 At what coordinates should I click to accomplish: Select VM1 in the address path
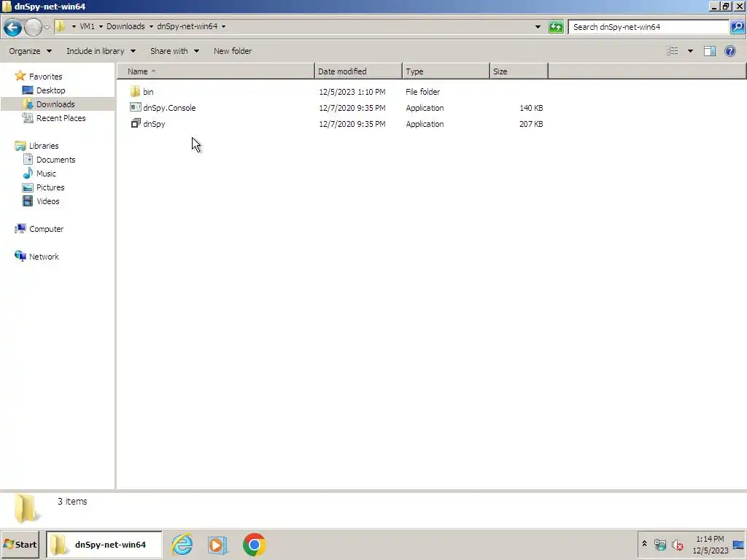point(88,26)
